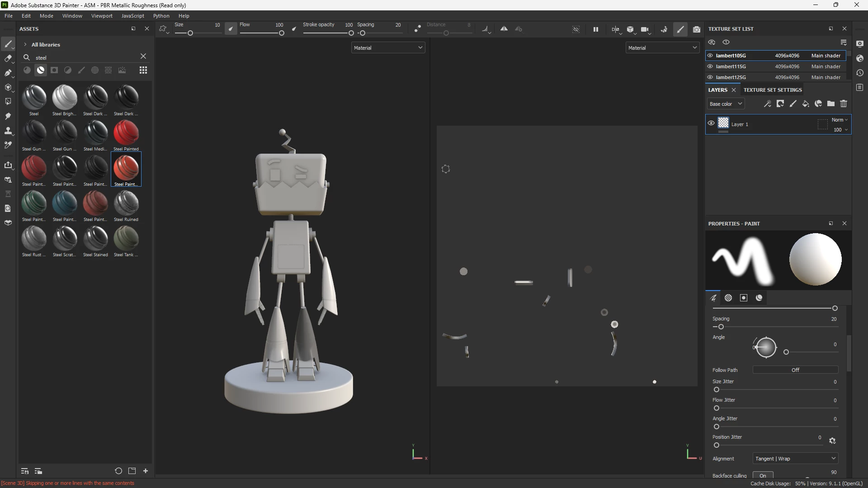The image size is (868, 488).
Task: Click the Size Jitter slider handle
Action: (x=717, y=389)
